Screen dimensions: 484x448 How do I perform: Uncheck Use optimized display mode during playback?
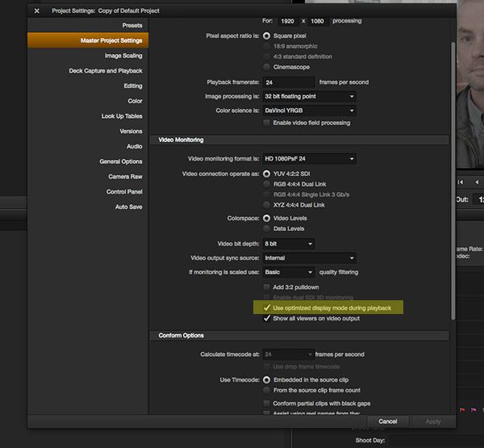tap(267, 308)
